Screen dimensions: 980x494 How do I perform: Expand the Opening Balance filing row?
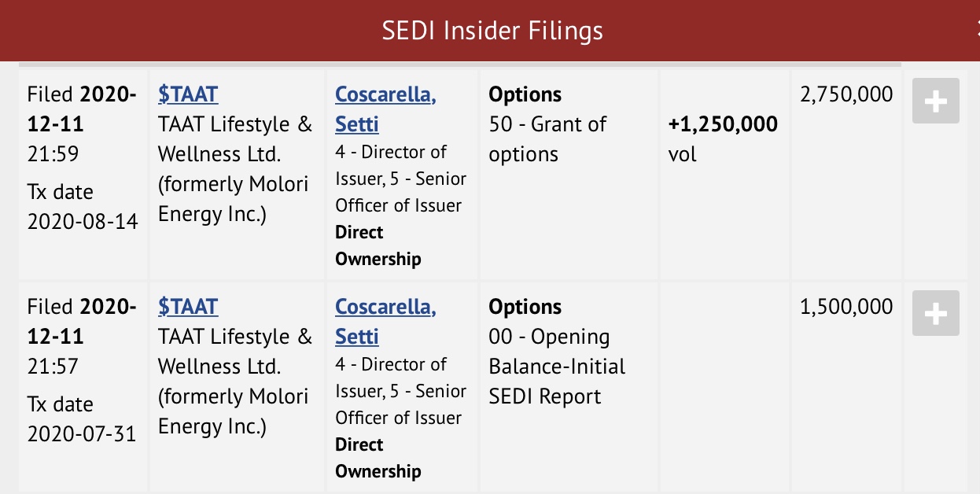(x=935, y=314)
